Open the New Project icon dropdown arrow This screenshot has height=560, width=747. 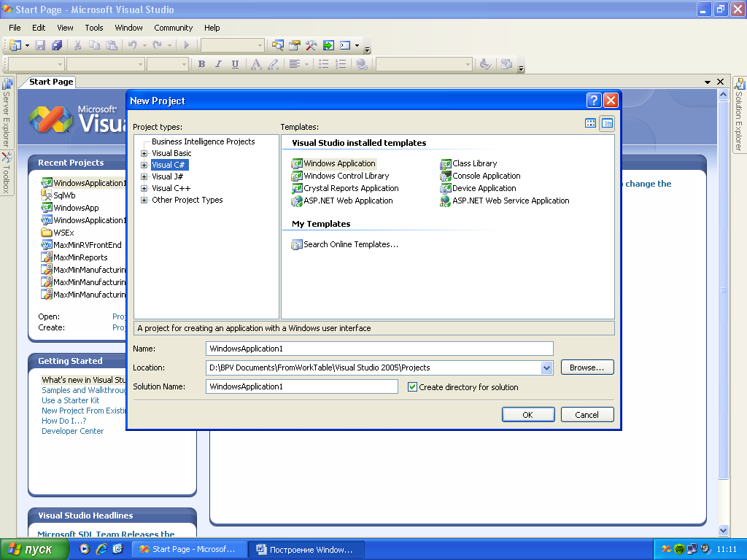click(x=27, y=46)
